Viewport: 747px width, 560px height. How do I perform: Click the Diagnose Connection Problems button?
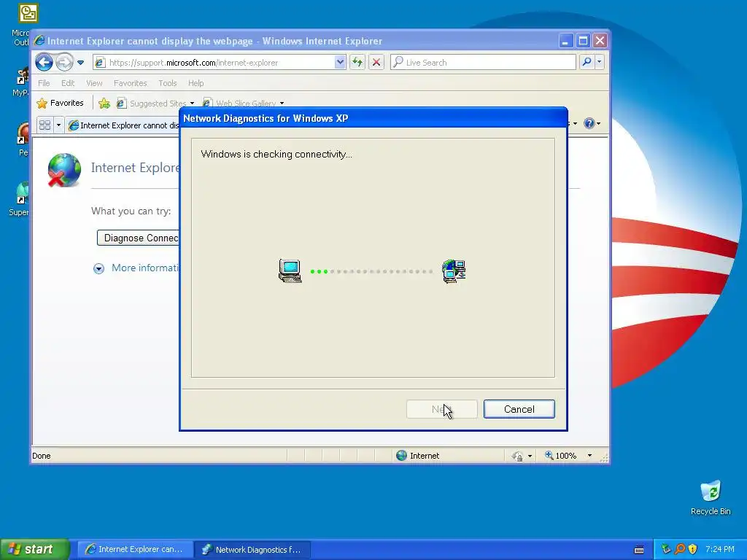139,238
